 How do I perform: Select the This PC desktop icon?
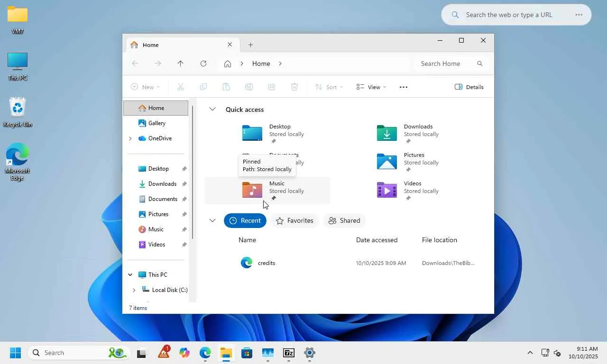18,66
